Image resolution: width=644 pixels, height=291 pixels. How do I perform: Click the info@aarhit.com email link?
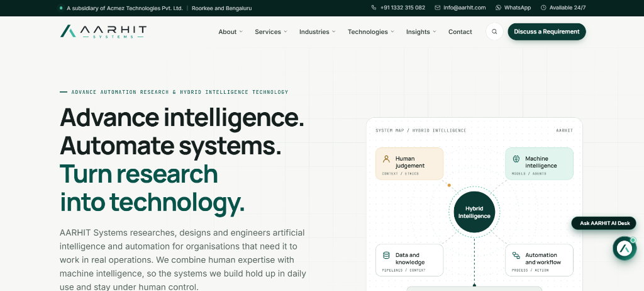[465, 8]
